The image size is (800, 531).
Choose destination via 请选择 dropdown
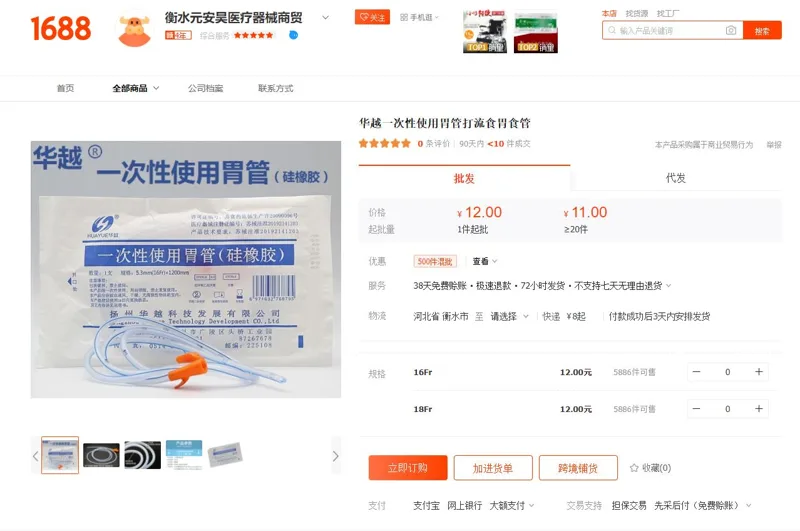[x=509, y=316]
